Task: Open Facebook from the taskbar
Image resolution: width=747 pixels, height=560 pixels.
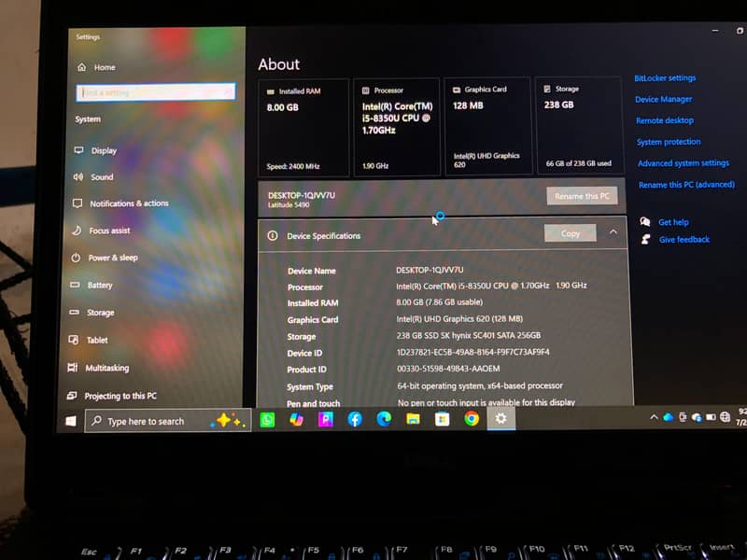Action: (355, 419)
